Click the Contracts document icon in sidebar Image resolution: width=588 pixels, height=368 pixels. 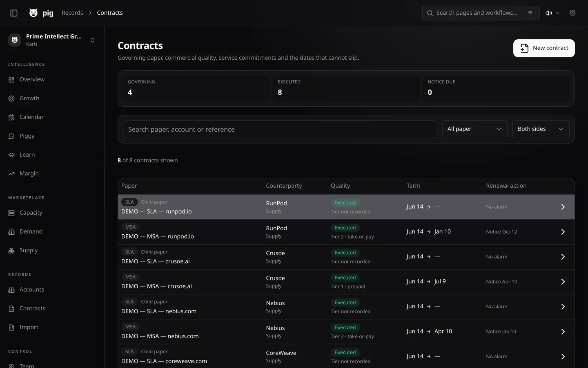click(11, 309)
